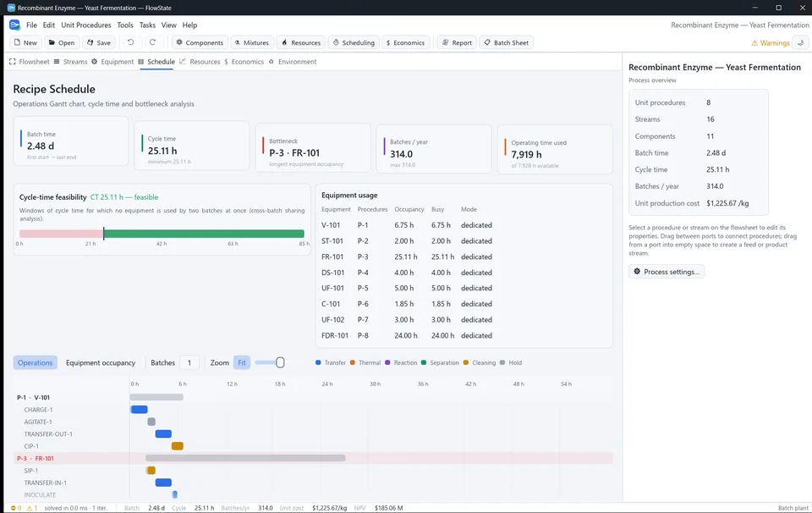The height and width of the screenshot is (513, 812).
Task: Open Batch Sheet from the toolbar
Action: click(x=506, y=42)
